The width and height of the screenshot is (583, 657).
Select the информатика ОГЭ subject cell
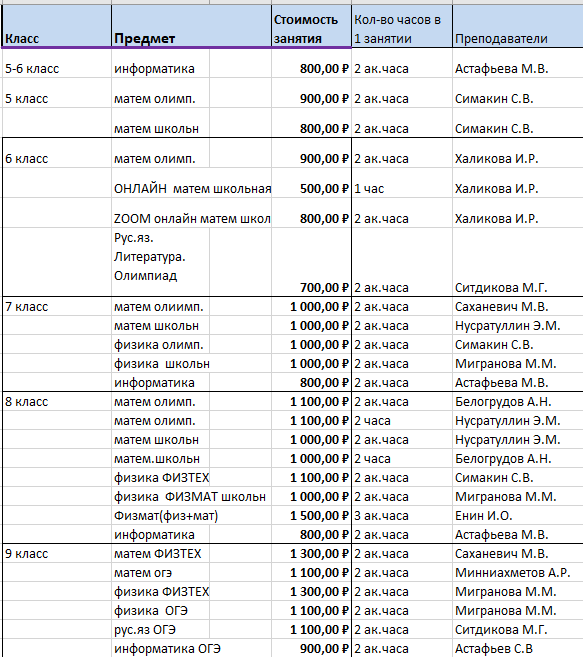192,649
